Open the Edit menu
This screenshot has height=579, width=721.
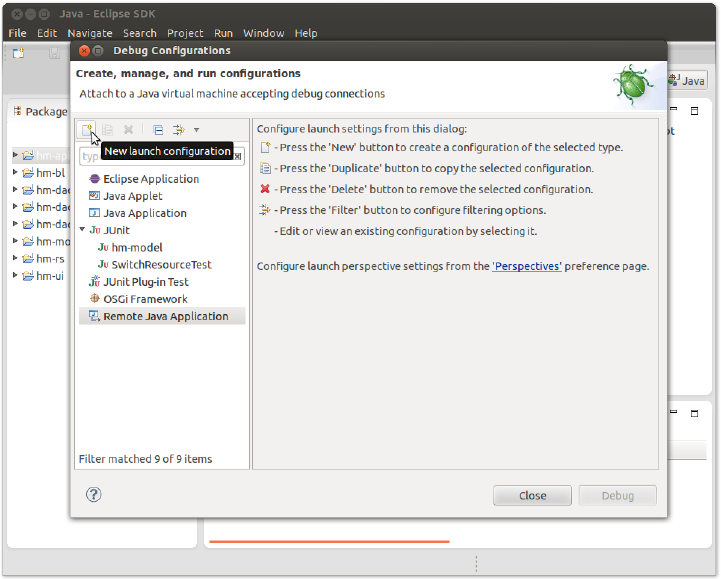click(x=47, y=33)
